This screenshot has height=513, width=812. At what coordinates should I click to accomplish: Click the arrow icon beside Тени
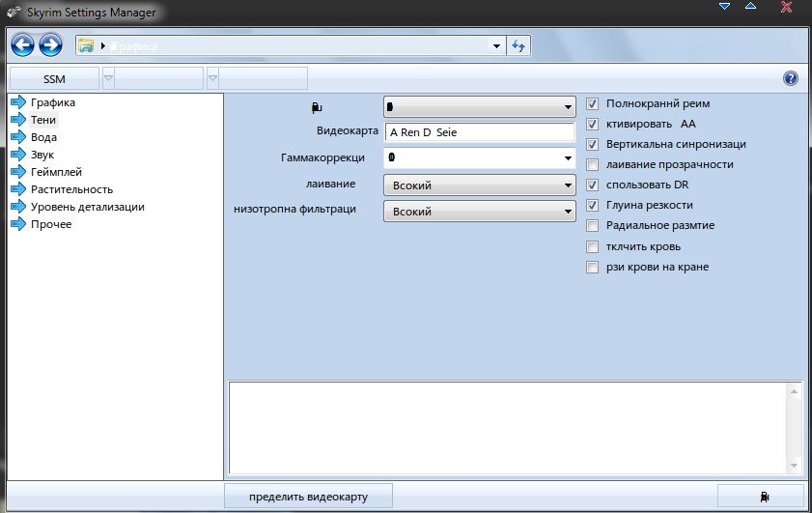click(18, 120)
